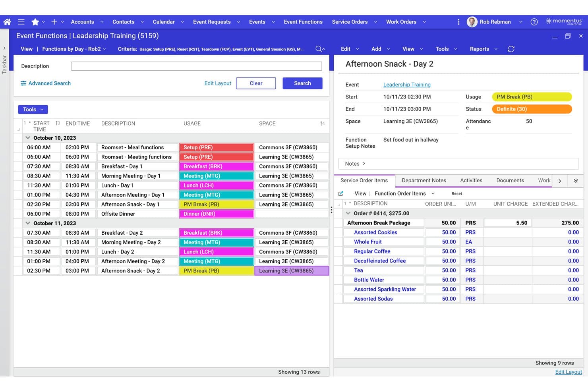Image resolution: width=588 pixels, height=392 pixels.
Task: Click the Description search input field
Action: pyautogui.click(x=196, y=66)
